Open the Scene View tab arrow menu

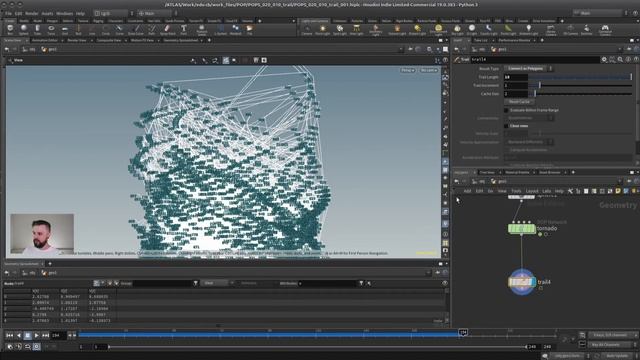click(x=27, y=40)
